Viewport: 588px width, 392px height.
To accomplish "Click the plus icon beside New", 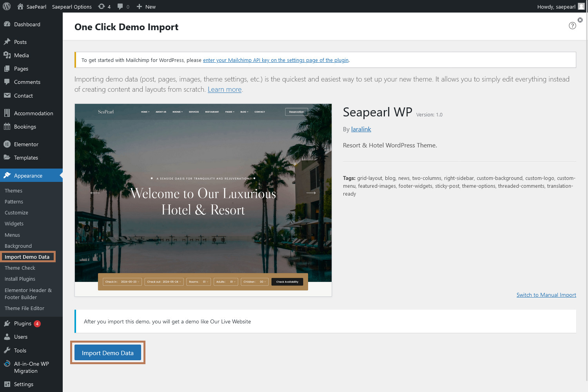I will [x=139, y=7].
